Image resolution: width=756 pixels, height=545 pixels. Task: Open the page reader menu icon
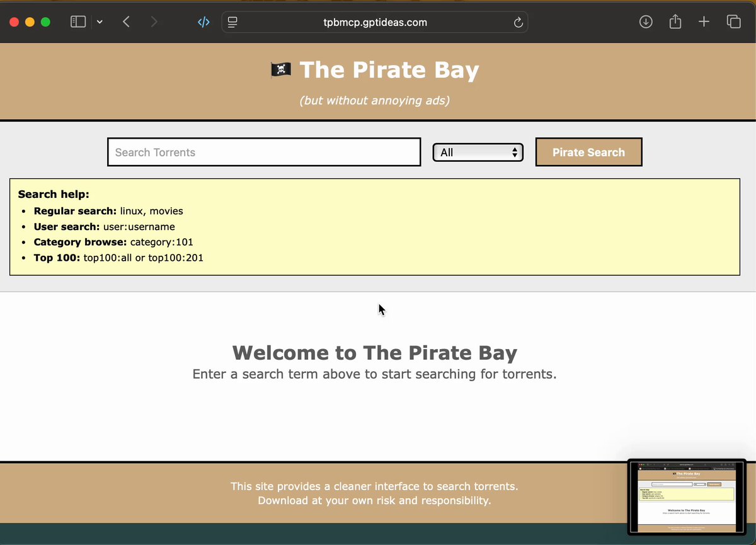(x=232, y=23)
